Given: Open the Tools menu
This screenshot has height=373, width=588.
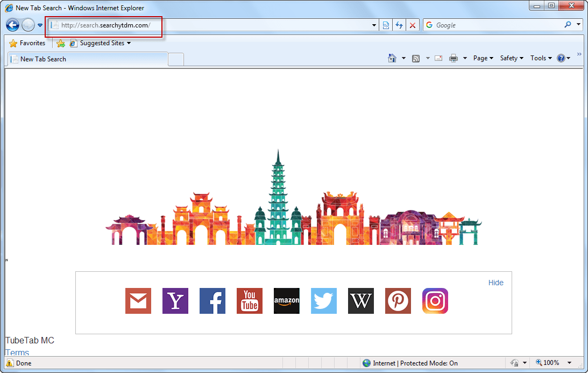Looking at the screenshot, I should point(541,58).
